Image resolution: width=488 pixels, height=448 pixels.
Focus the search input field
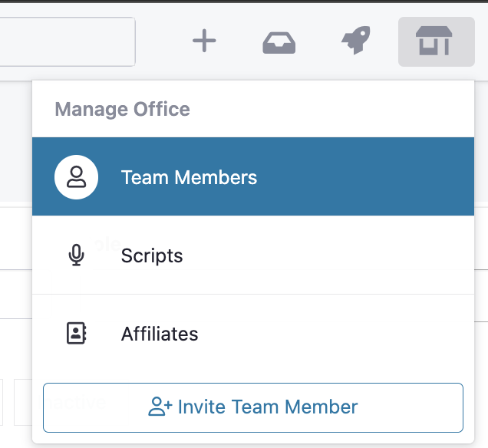tap(68, 41)
